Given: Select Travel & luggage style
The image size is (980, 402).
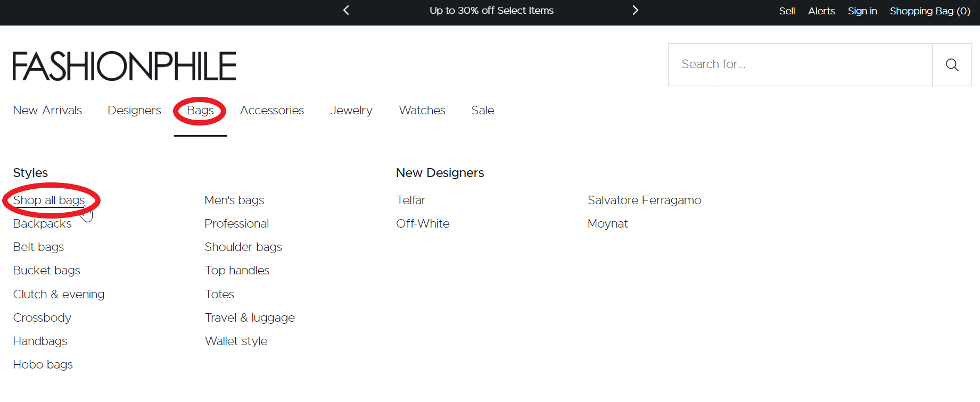Looking at the screenshot, I should pos(250,317).
